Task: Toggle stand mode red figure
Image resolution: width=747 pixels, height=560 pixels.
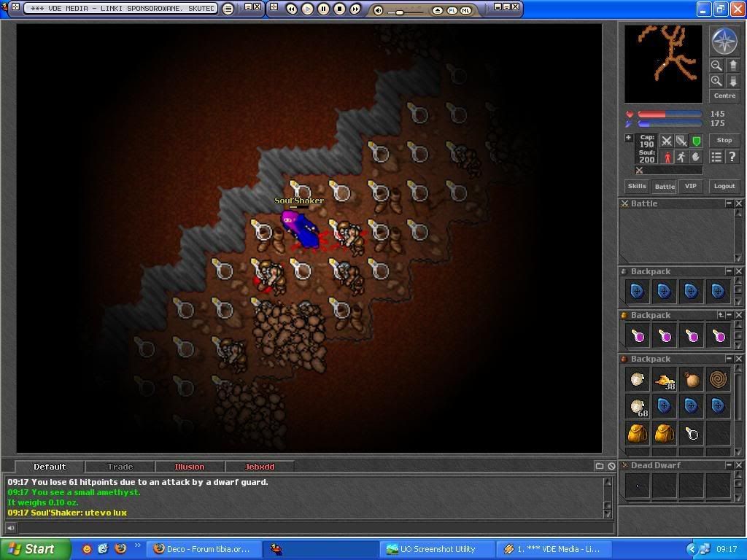Action: [x=667, y=157]
